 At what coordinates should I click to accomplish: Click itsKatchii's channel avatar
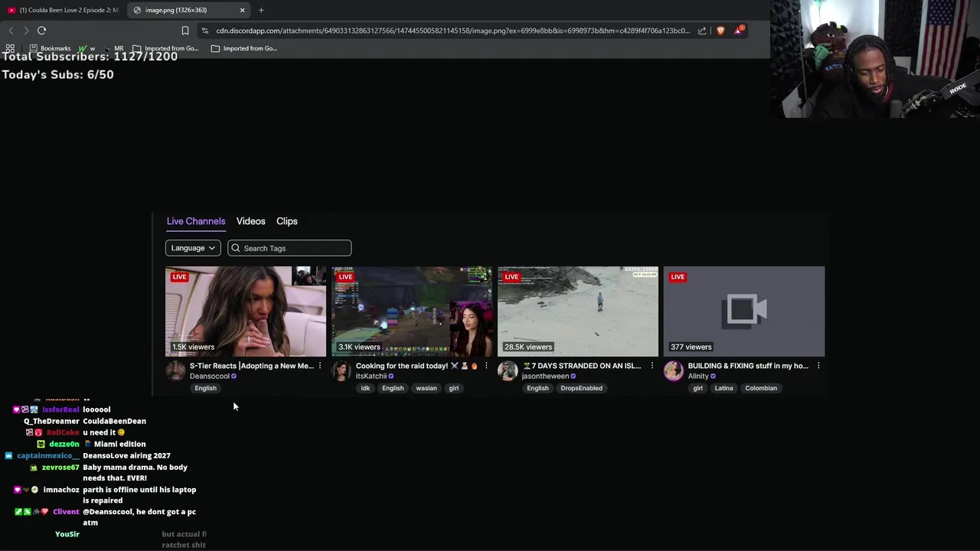341,371
